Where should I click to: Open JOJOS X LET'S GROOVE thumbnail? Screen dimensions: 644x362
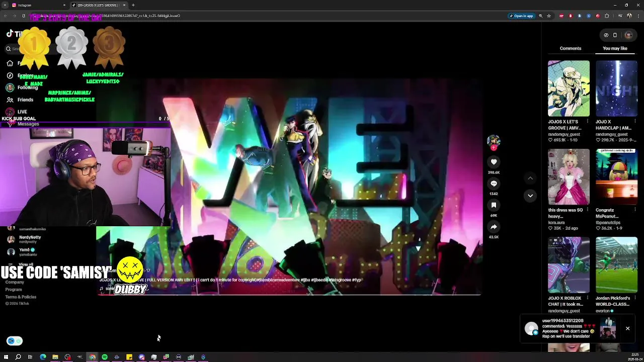[569, 88]
